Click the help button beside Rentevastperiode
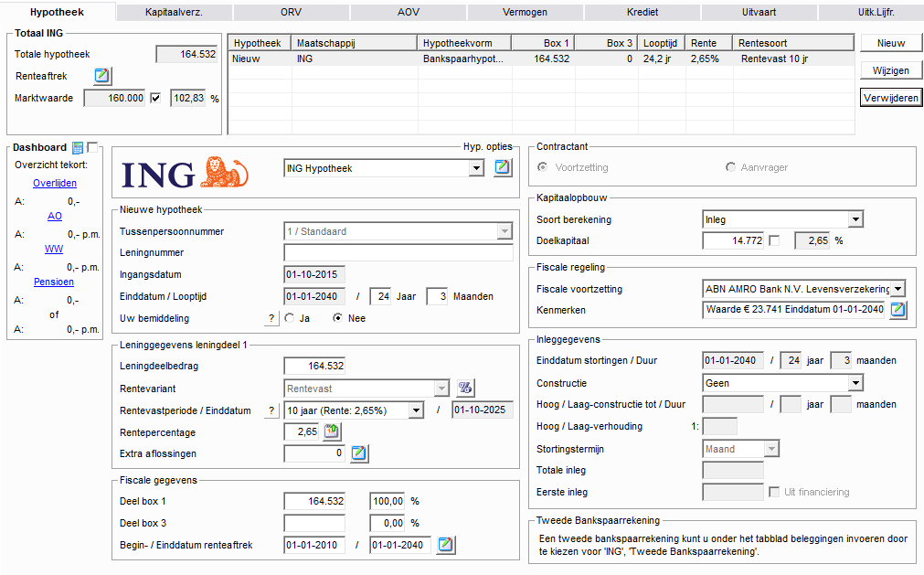The width and height of the screenshot is (924, 575). [x=271, y=410]
